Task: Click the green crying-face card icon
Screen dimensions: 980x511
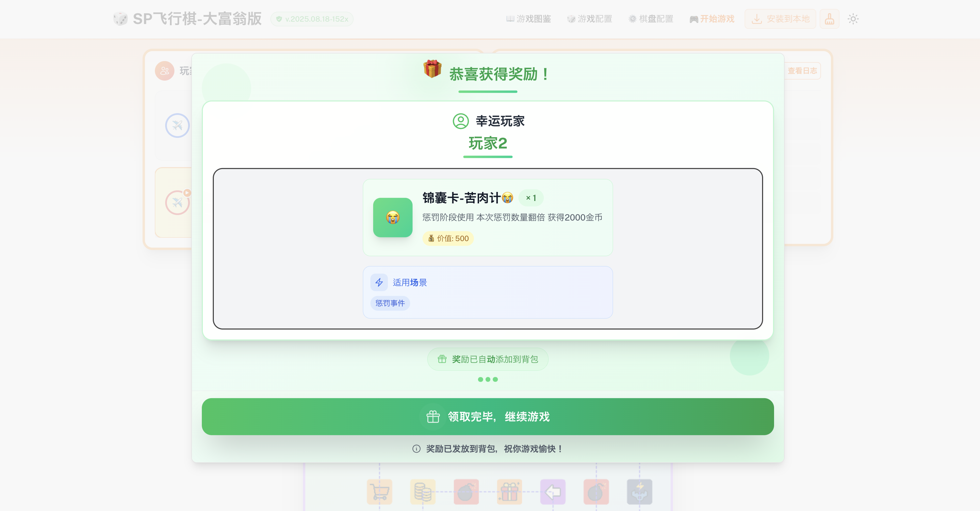Action: point(393,217)
